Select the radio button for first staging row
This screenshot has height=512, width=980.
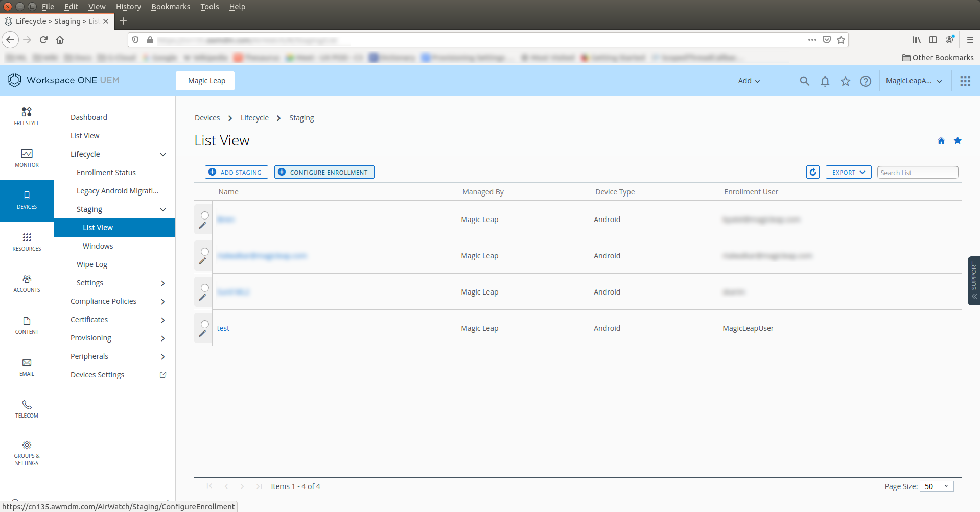point(205,215)
